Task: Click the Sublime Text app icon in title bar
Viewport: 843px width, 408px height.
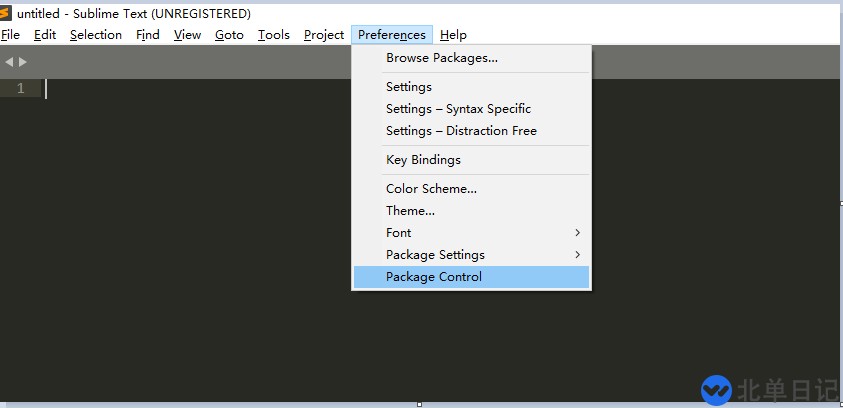Action: click(x=6, y=13)
